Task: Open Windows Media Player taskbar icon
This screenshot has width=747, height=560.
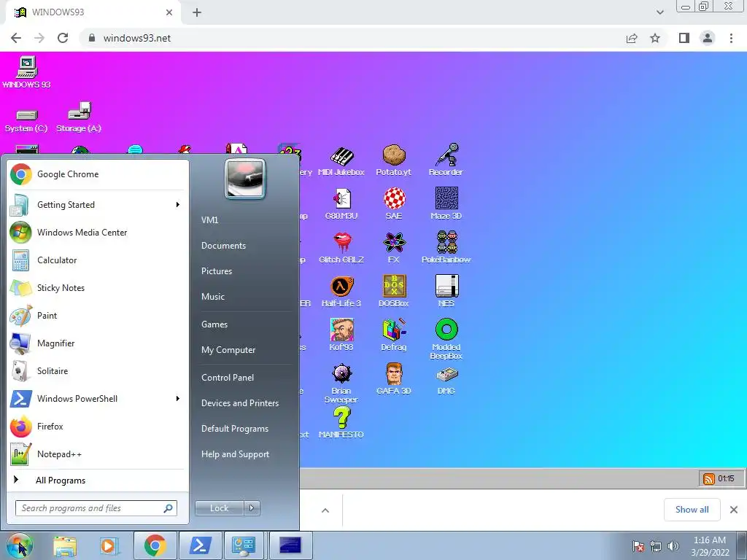Action: click(x=109, y=545)
